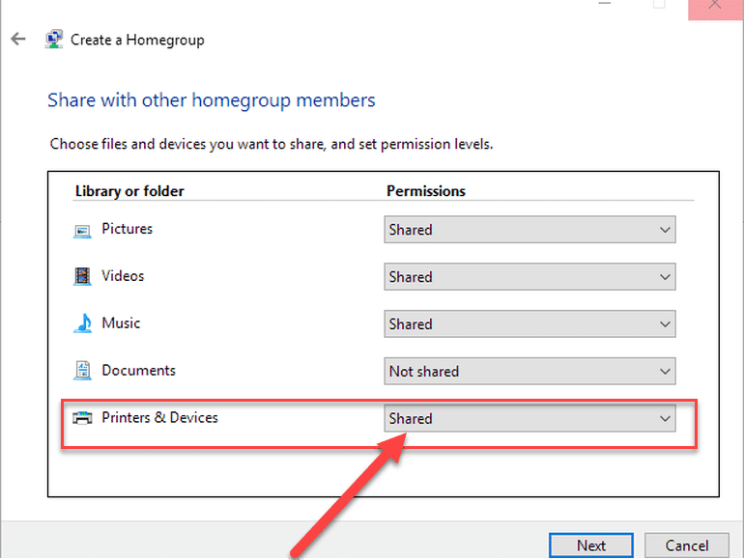The height and width of the screenshot is (560, 744).
Task: Click the Music label
Action: pyautogui.click(x=121, y=323)
